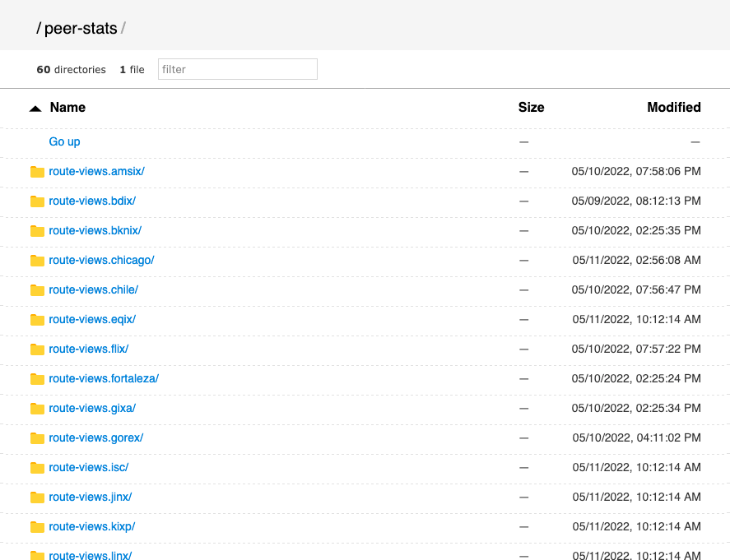The image size is (730, 560).
Task: Click the folder icon beside route-views.chicago/
Action: (37, 261)
